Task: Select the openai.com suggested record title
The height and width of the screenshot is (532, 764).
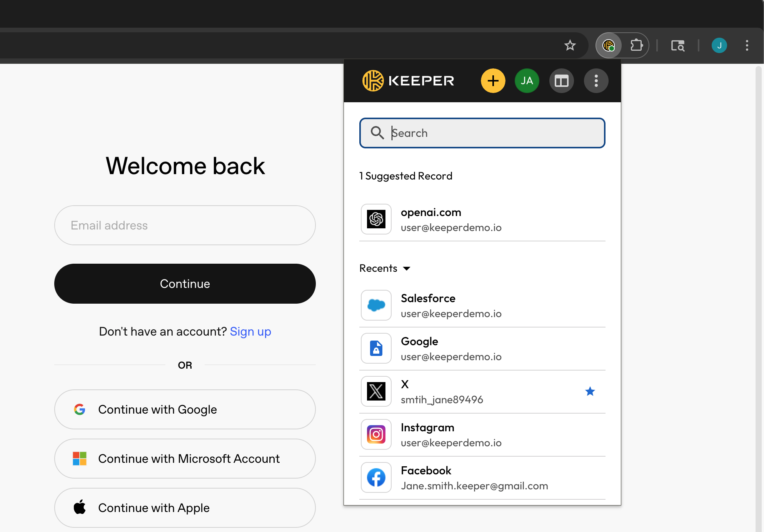Action: pyautogui.click(x=431, y=212)
